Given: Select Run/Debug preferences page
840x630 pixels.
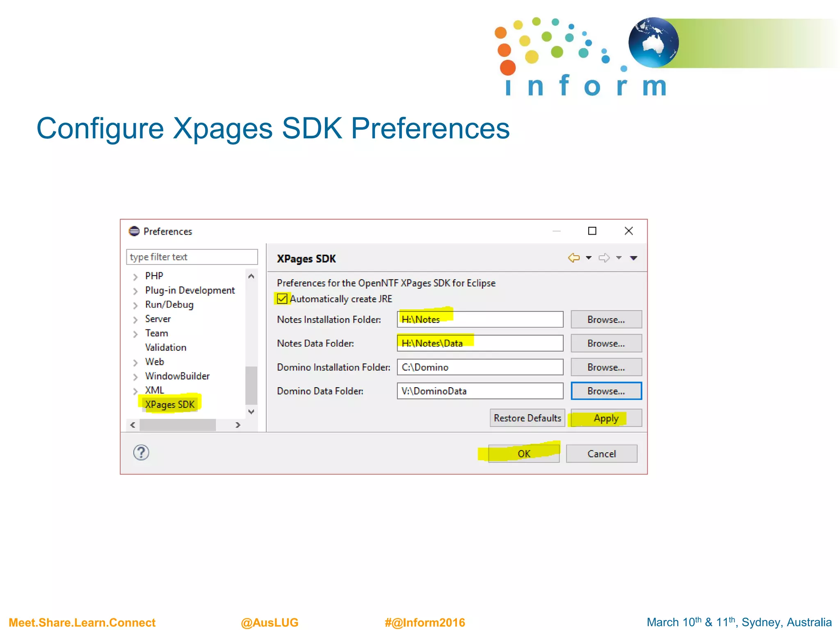Looking at the screenshot, I should 169,304.
